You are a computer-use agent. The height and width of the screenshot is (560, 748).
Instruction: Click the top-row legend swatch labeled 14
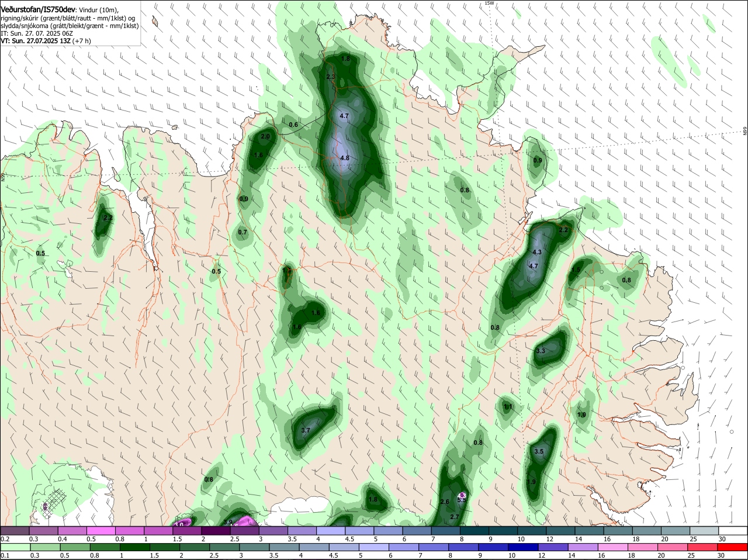[x=588, y=531]
